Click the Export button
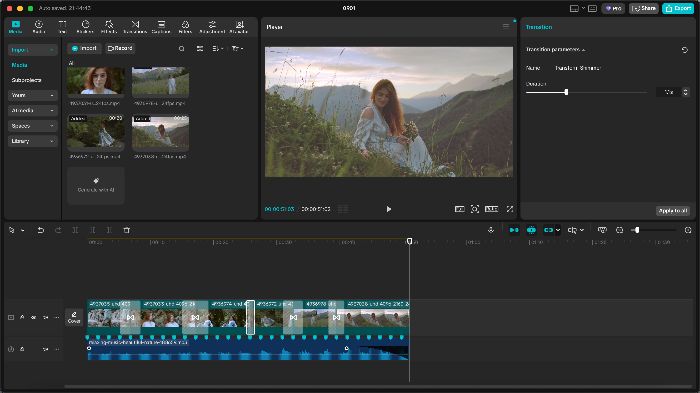 (x=678, y=8)
